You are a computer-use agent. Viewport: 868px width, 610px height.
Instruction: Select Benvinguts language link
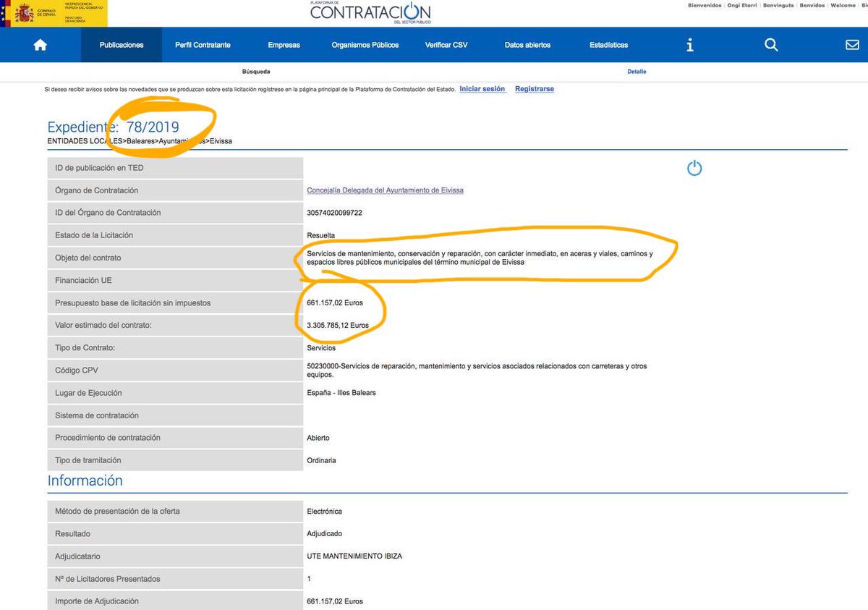click(778, 5)
